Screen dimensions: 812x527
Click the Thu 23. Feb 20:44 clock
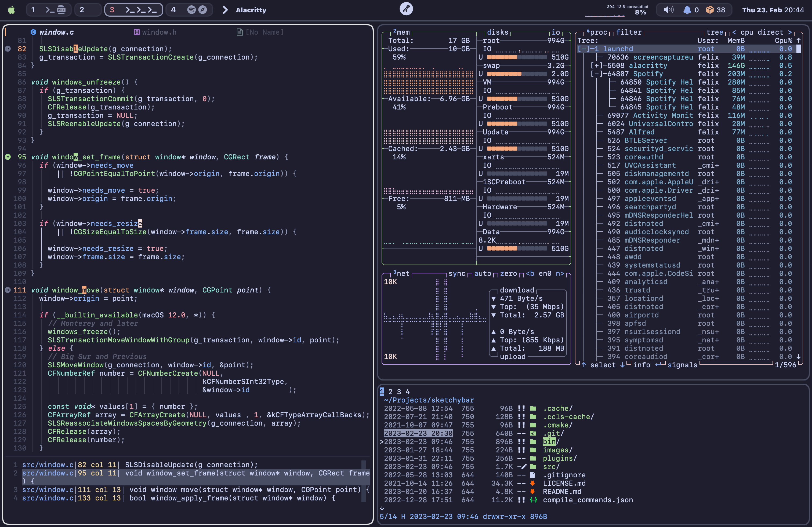(773, 10)
